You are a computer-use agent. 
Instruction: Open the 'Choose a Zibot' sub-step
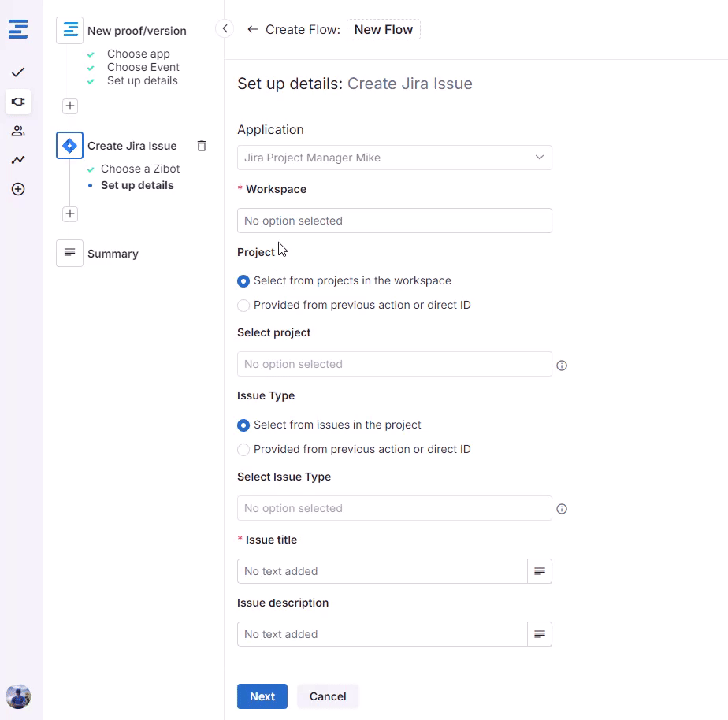click(x=140, y=169)
